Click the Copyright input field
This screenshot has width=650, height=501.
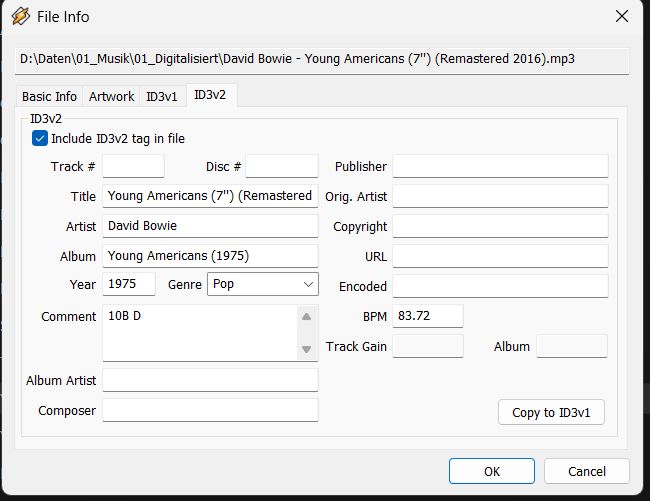coord(500,226)
